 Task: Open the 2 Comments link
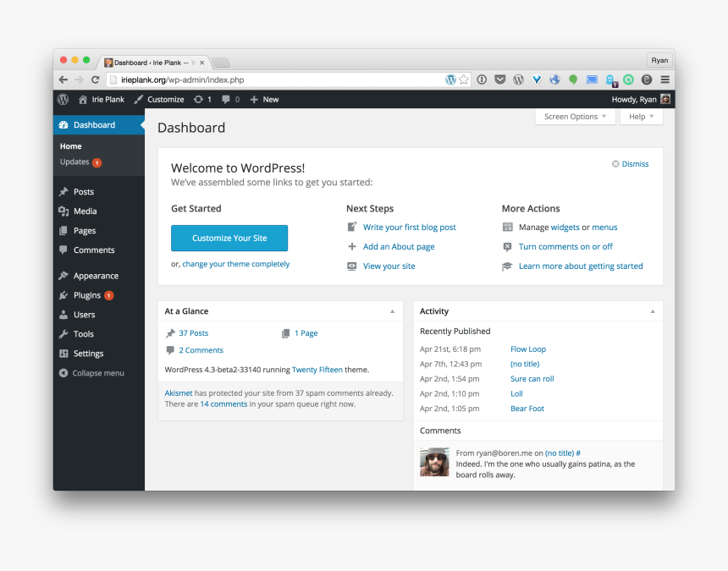(201, 350)
